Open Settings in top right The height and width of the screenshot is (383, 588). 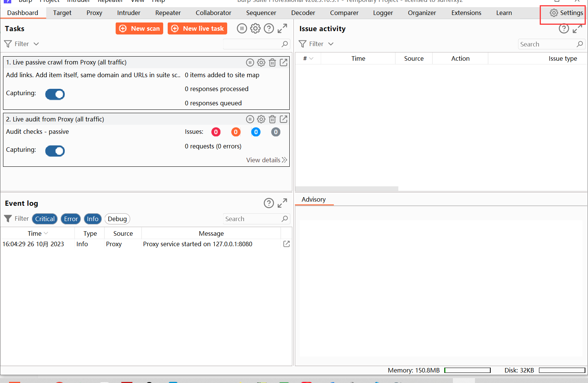pos(566,13)
